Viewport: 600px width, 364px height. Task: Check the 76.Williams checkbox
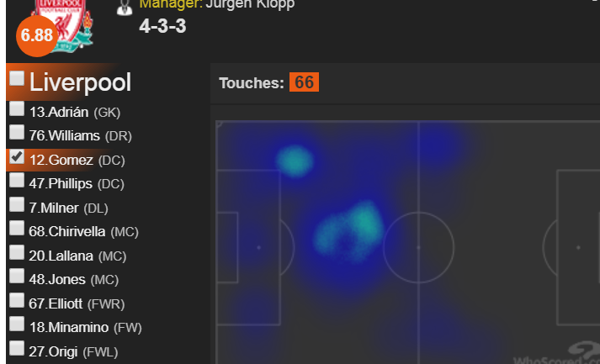click(x=17, y=133)
